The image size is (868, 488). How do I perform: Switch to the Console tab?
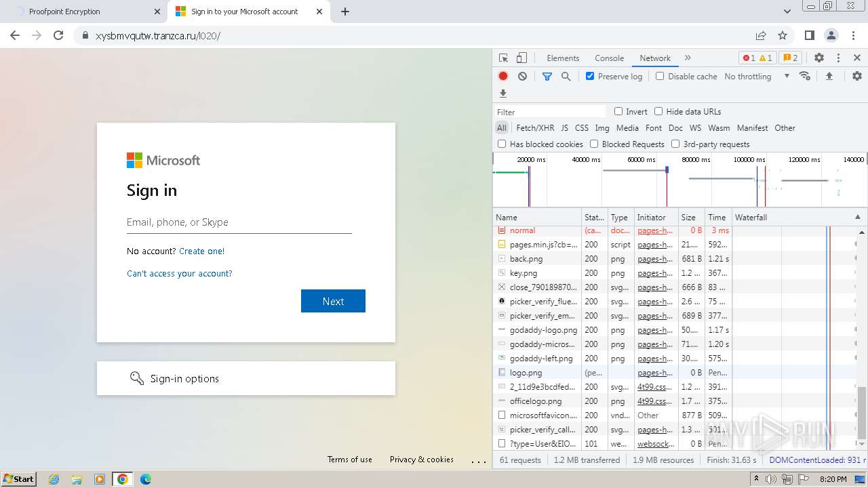point(609,58)
